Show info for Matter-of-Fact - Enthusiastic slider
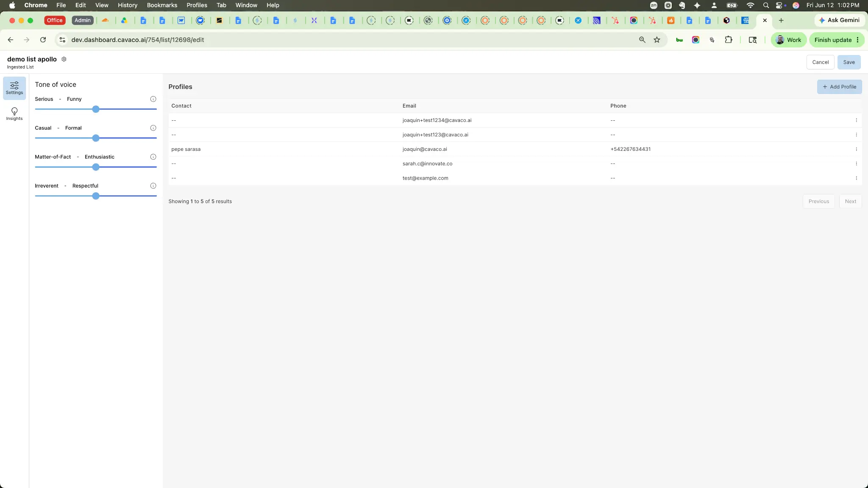 (153, 157)
